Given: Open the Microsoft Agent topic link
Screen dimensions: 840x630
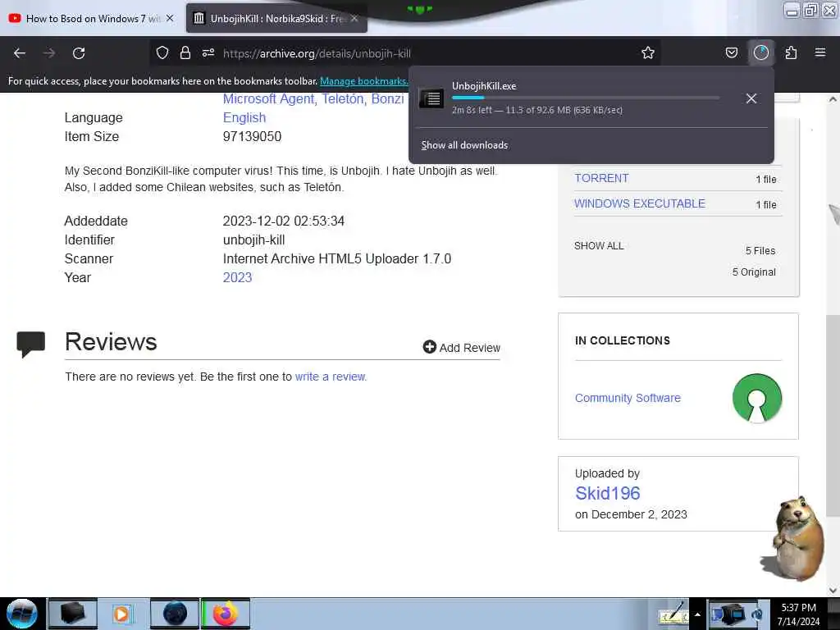Looking at the screenshot, I should 268,99.
